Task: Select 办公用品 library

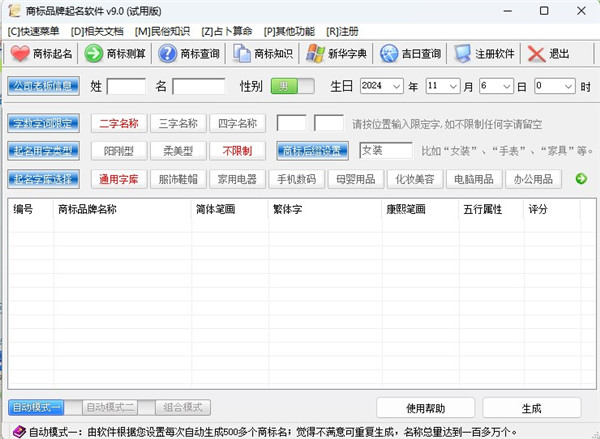Action: 533,179
